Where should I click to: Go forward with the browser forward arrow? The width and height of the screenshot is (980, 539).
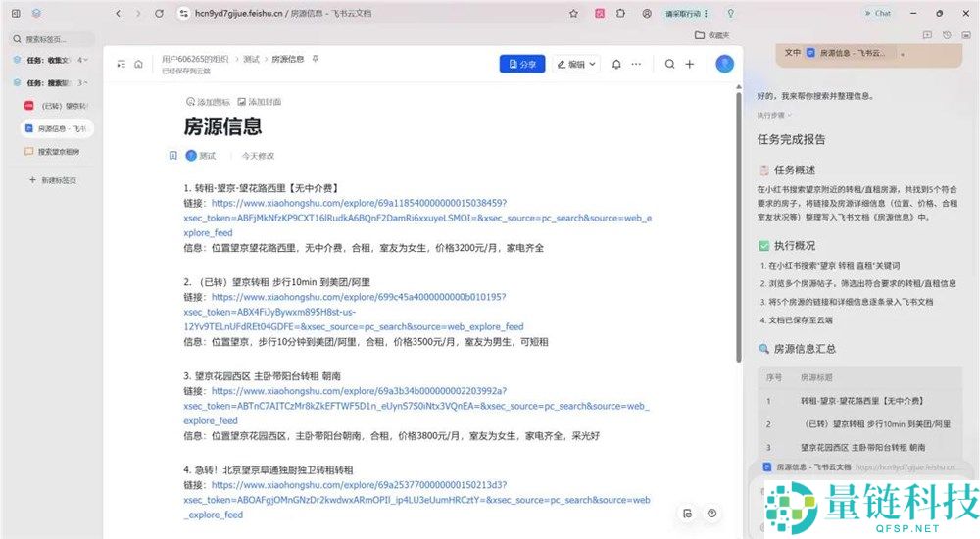[x=138, y=13]
